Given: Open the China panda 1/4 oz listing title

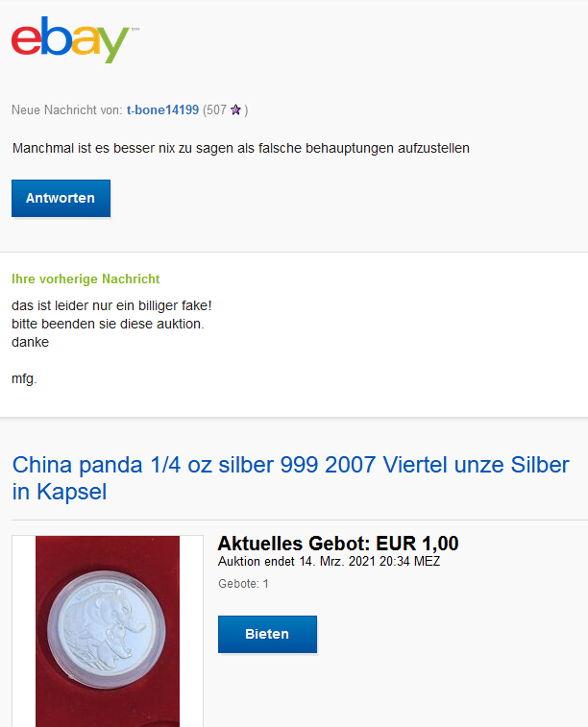Looking at the screenshot, I should tap(290, 478).
